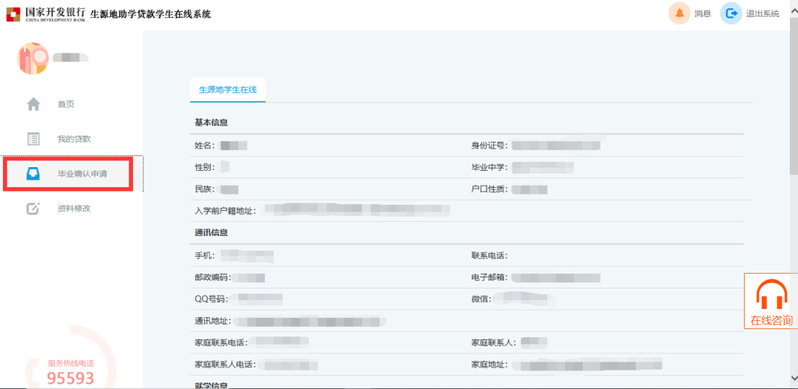The width and height of the screenshot is (798, 389).
Task: Open the 消息 bell notification icon
Action: point(679,14)
